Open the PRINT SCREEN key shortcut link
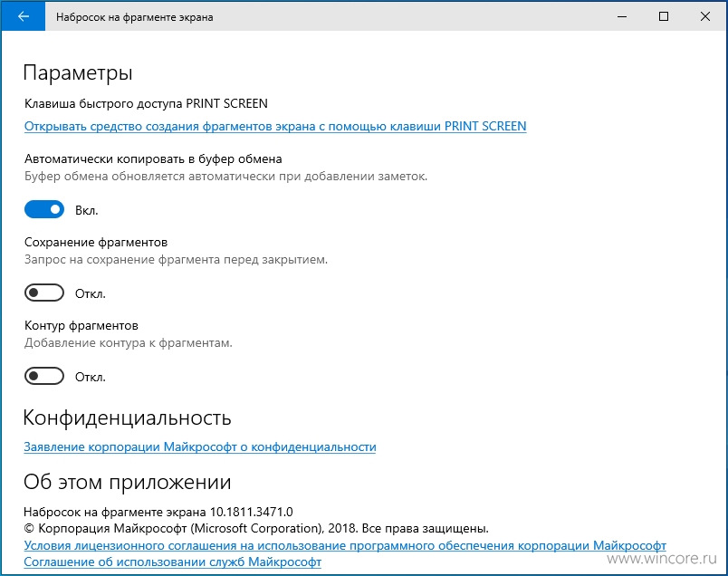Image resolution: width=728 pixels, height=576 pixels. [275, 127]
